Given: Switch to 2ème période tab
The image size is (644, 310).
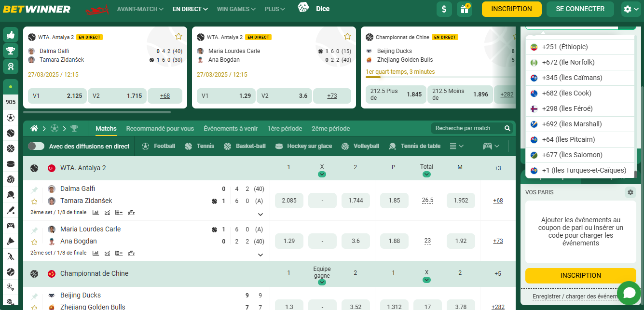Looking at the screenshot, I should point(330,129).
